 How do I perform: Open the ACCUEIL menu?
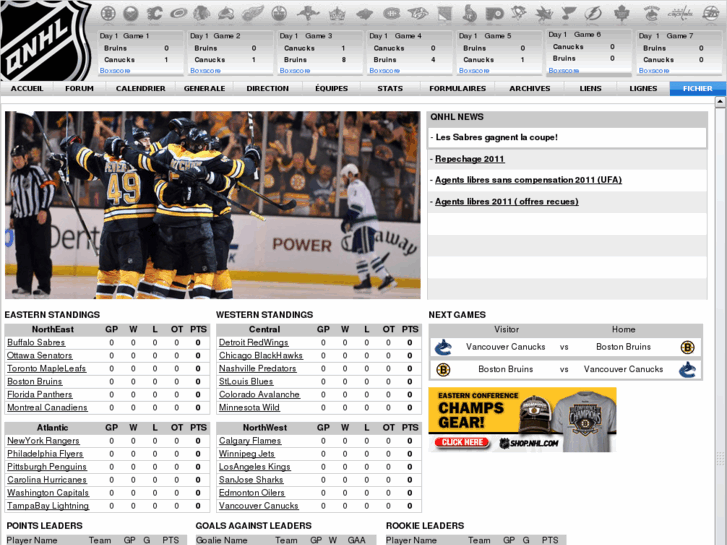pos(27,89)
